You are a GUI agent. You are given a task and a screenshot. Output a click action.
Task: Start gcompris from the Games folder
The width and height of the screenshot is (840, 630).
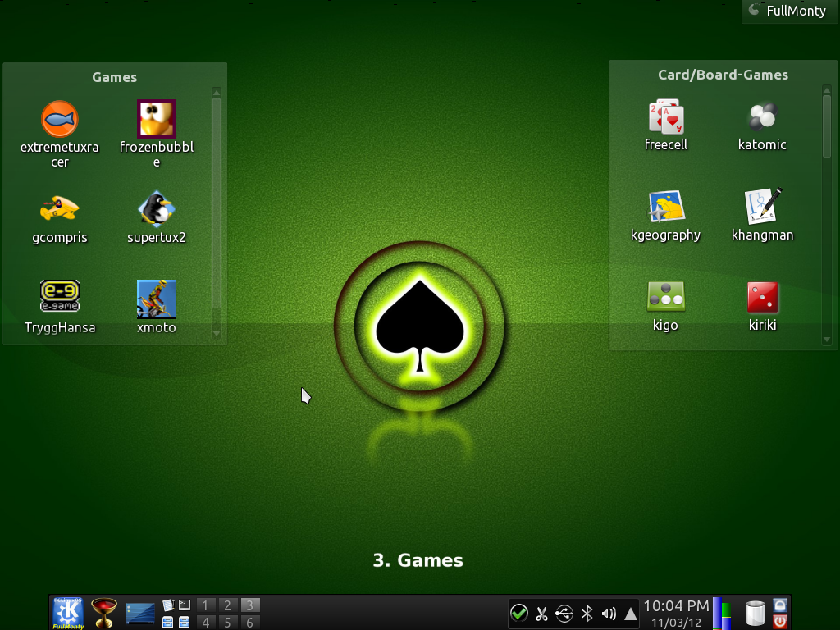click(x=59, y=209)
